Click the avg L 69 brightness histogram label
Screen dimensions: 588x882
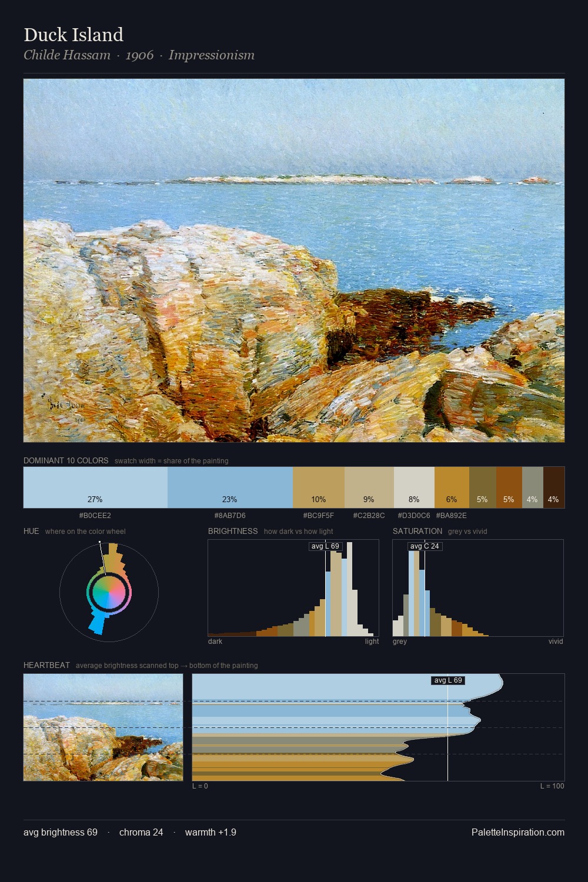click(x=326, y=546)
